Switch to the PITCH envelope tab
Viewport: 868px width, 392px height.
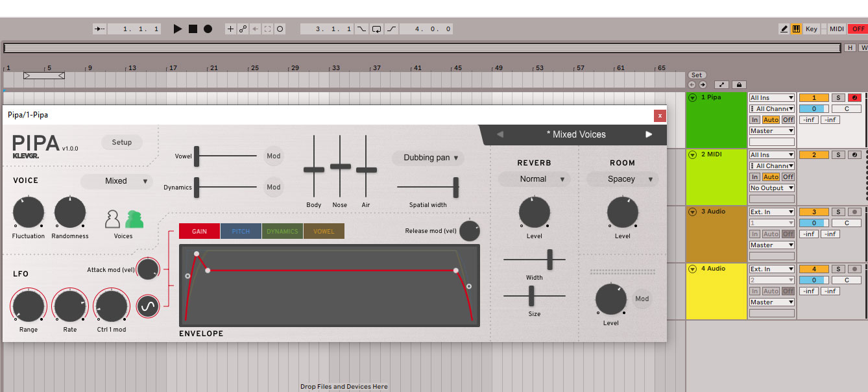[241, 231]
